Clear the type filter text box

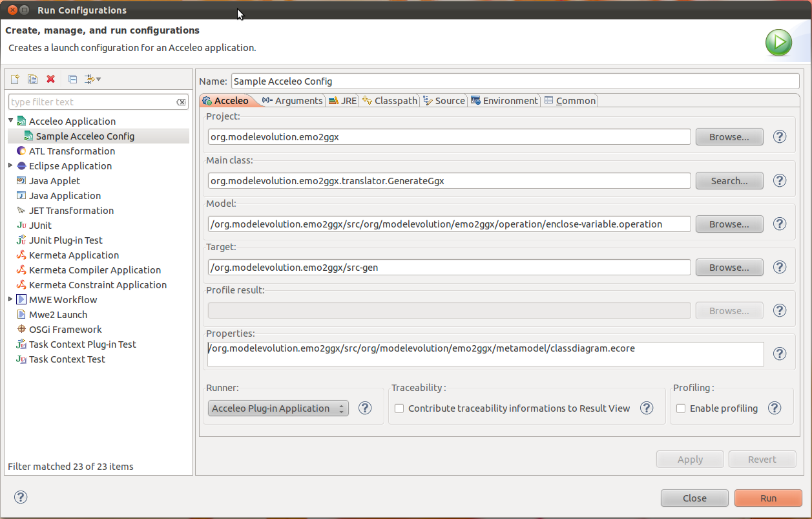(181, 102)
